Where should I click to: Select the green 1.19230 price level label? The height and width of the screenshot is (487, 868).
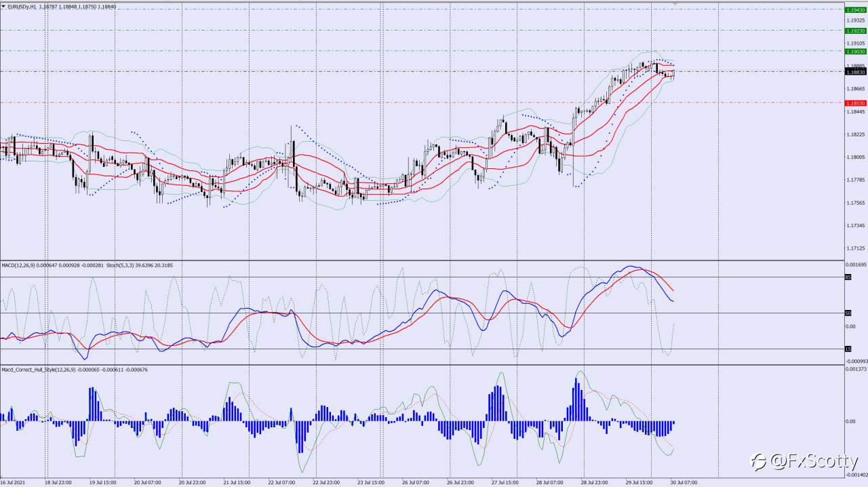[855, 31]
